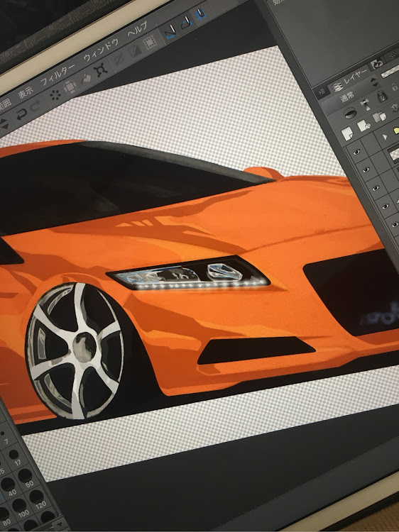
Task: Choose brush size 100 preset
Action: pyautogui.click(x=20, y=508)
